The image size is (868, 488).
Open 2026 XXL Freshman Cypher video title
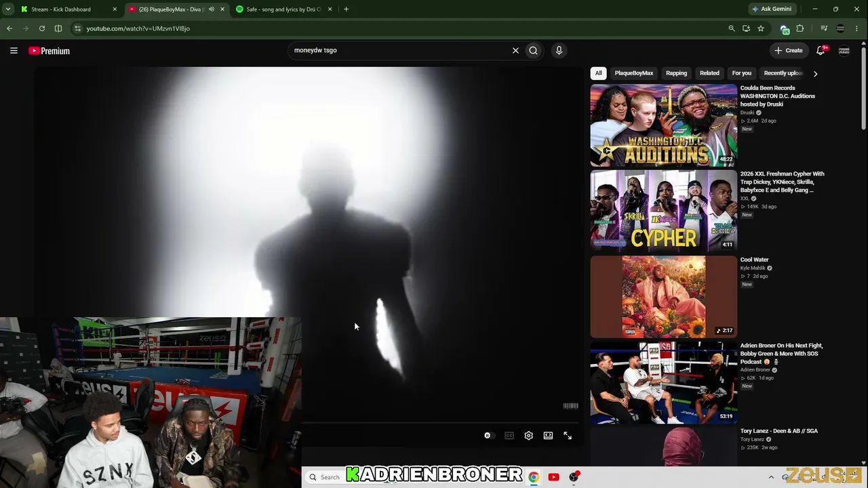783,182
